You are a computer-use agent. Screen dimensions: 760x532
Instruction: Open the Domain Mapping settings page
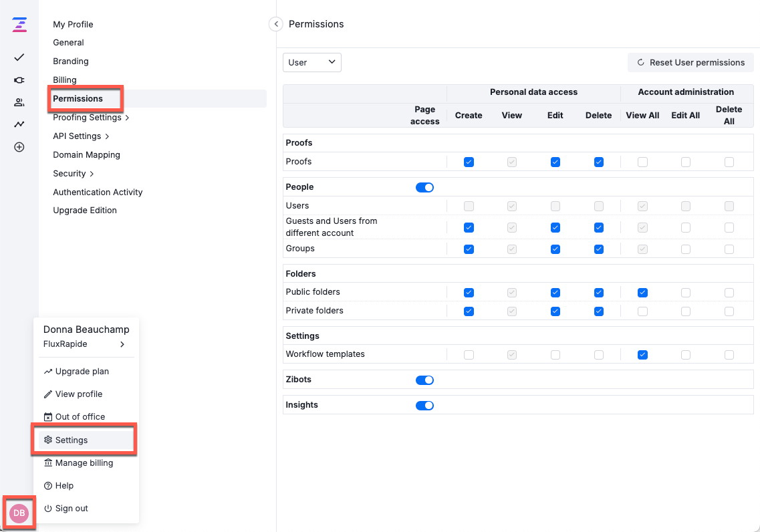point(87,155)
